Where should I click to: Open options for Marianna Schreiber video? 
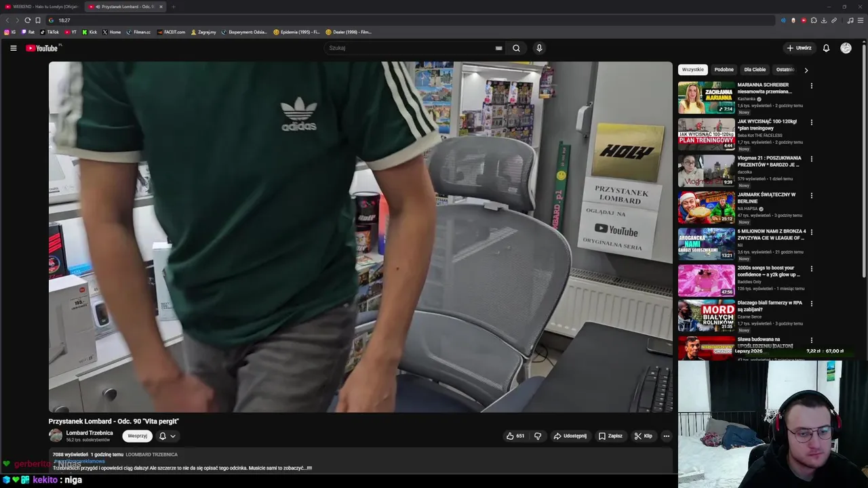(x=811, y=86)
